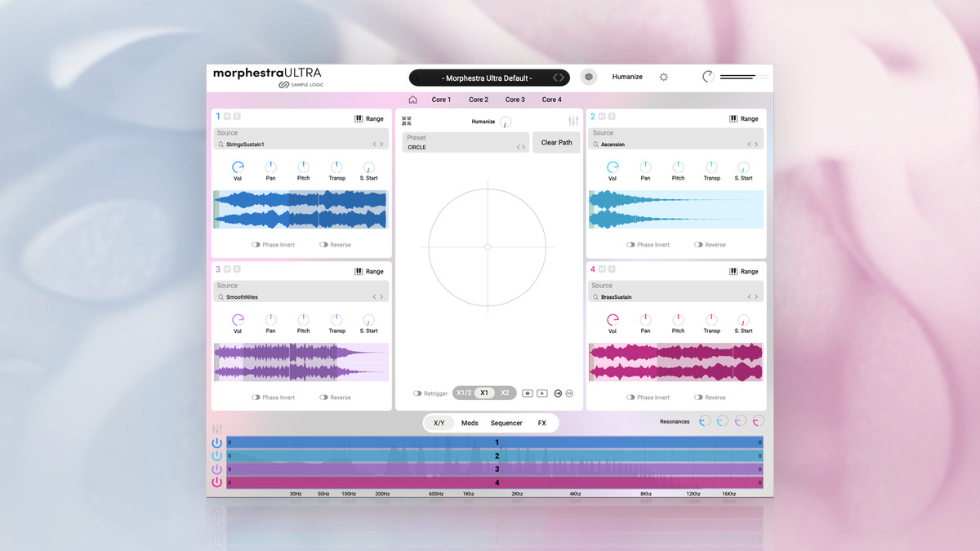
Task: Click the one-way arrow direction icon
Action: [559, 393]
